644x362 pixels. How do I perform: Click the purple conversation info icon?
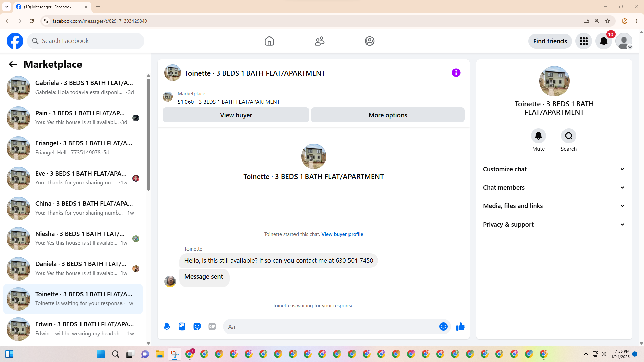click(456, 73)
